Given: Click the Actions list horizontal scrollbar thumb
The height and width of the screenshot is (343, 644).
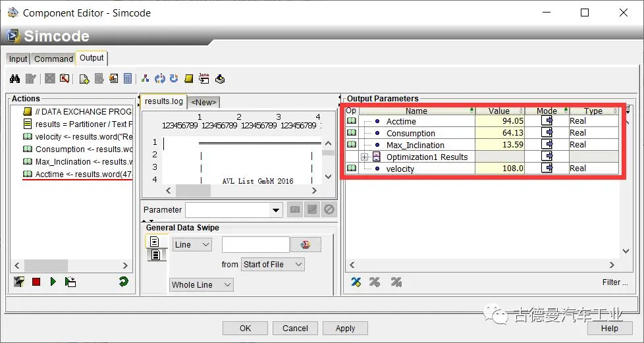Looking at the screenshot, I should (47, 265).
